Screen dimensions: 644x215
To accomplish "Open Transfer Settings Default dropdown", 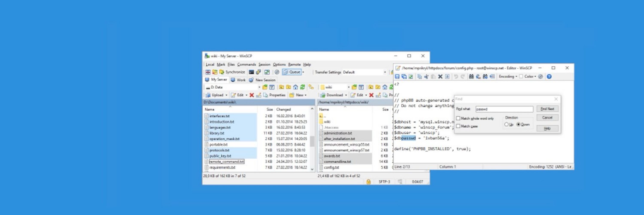I will pos(385,72).
